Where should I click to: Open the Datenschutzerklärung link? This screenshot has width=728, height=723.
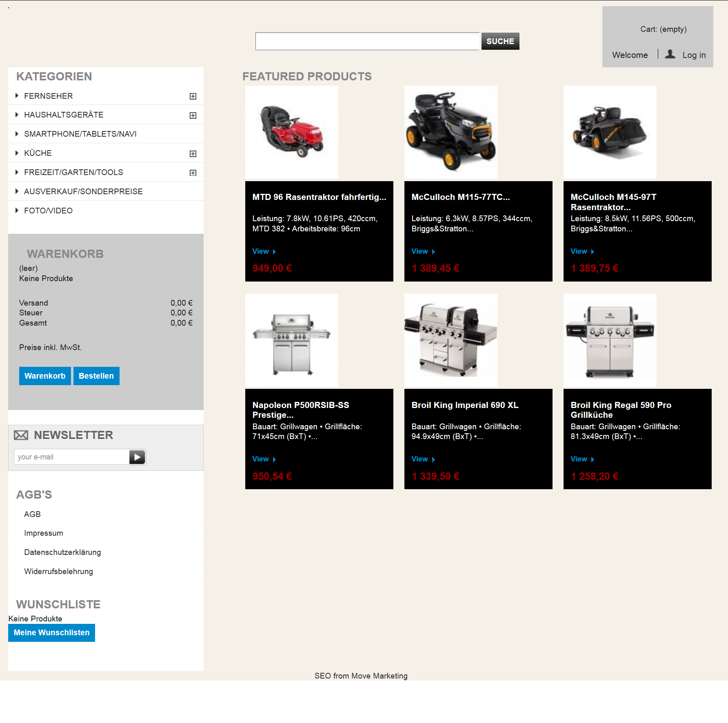coord(62,552)
